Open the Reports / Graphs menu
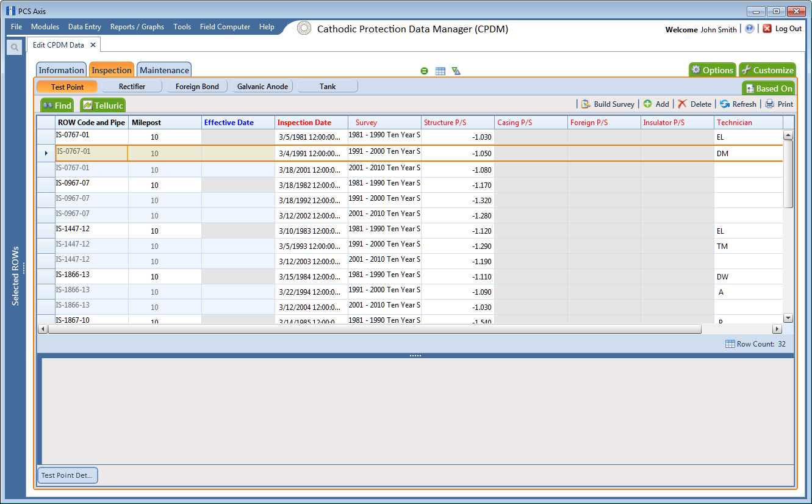Viewport: 812px width, 504px height. [x=137, y=27]
